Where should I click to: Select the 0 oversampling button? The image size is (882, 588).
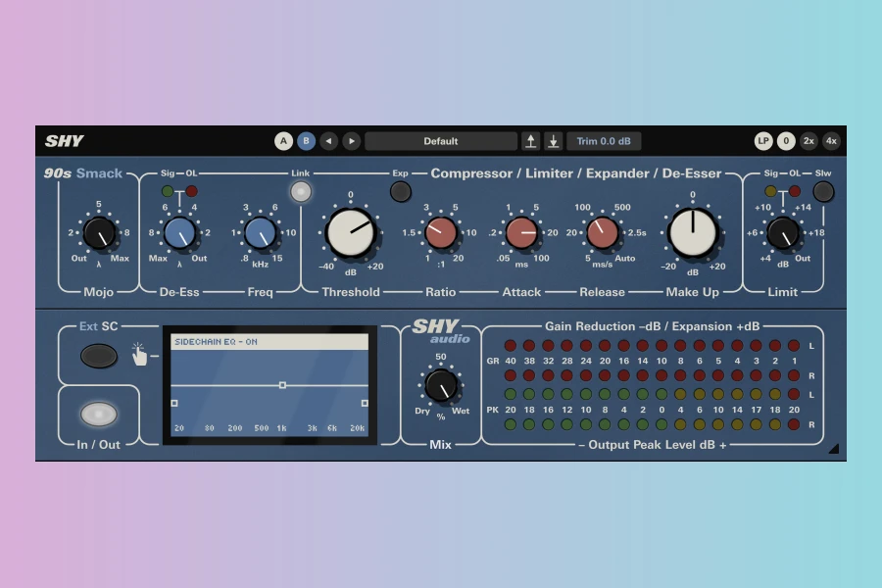coord(786,141)
